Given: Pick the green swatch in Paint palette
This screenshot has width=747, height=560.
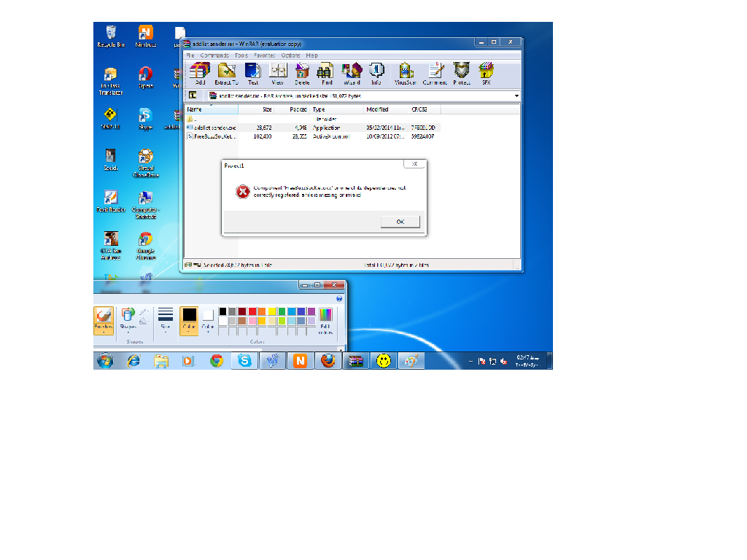Looking at the screenshot, I should (282, 311).
